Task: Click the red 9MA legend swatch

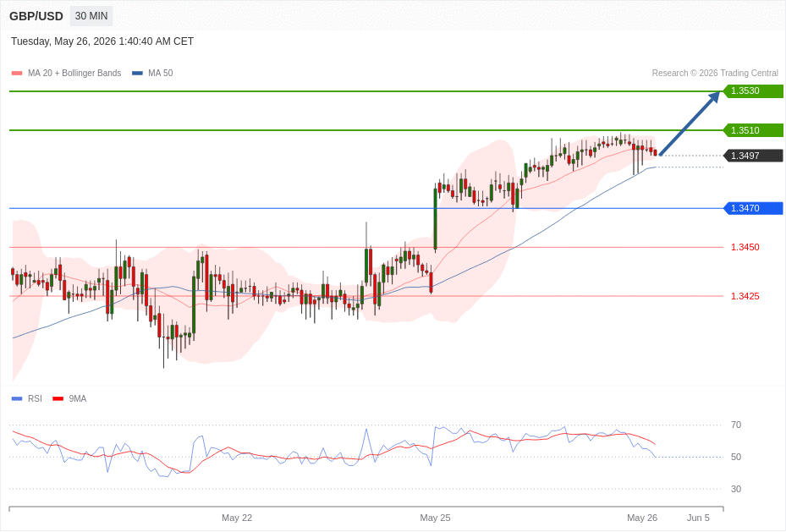Action: pos(58,398)
